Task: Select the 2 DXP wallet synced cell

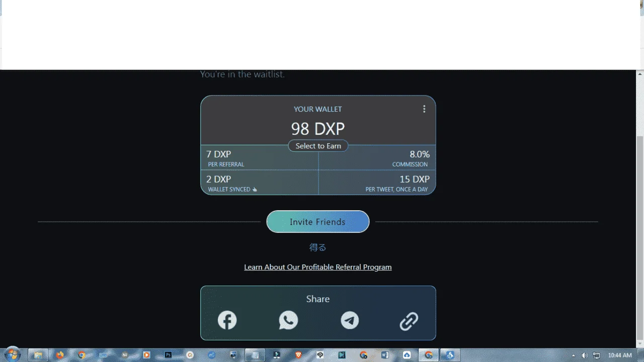Action: coord(260,183)
